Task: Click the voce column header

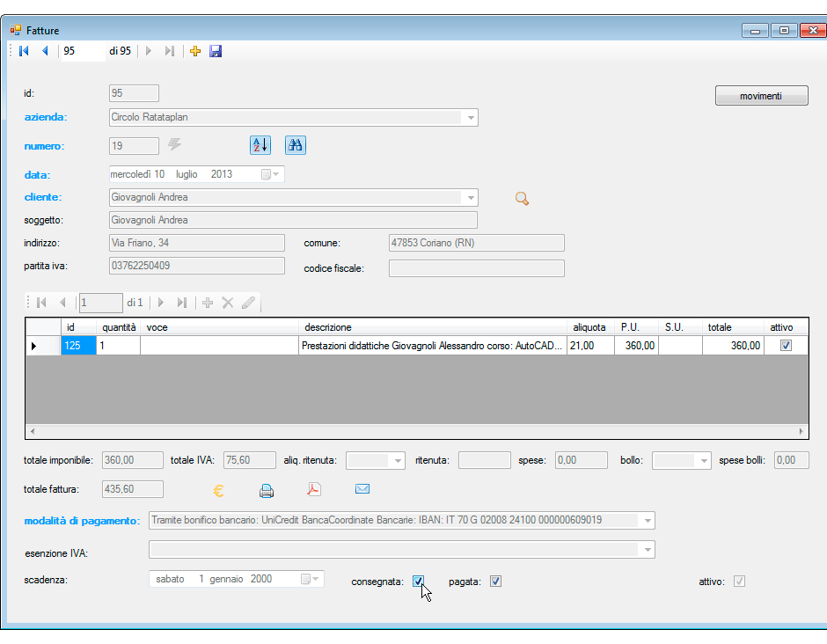Action: 219,327
